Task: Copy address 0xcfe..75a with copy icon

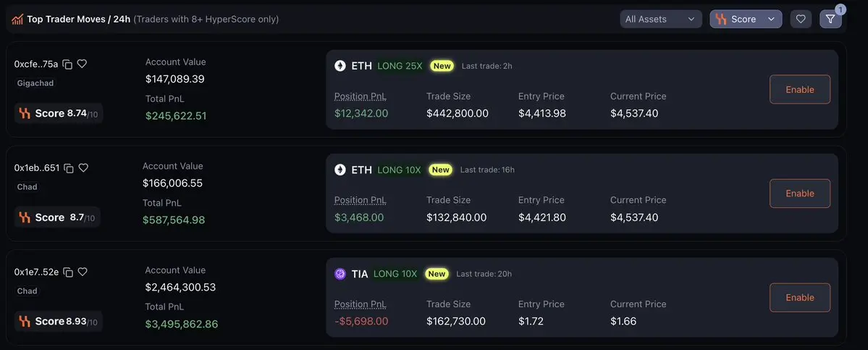Action: tap(67, 64)
